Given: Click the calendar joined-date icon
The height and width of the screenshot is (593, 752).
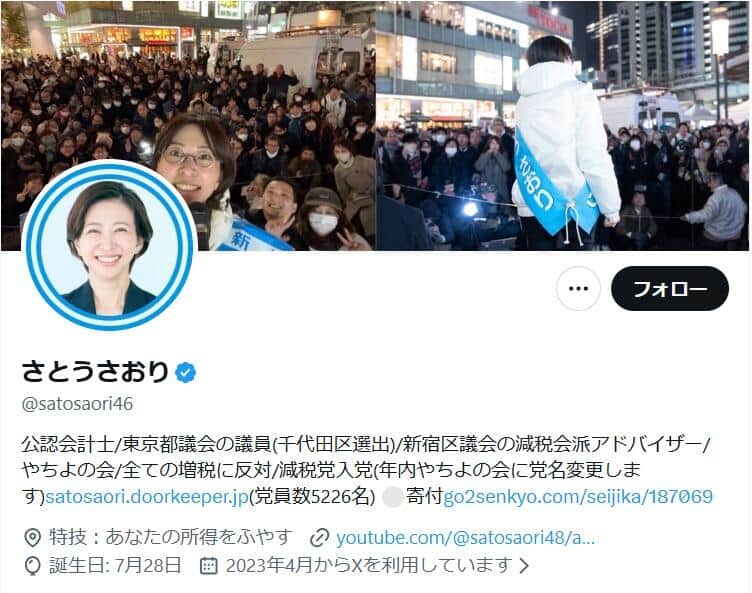Looking at the screenshot, I should [x=209, y=566].
